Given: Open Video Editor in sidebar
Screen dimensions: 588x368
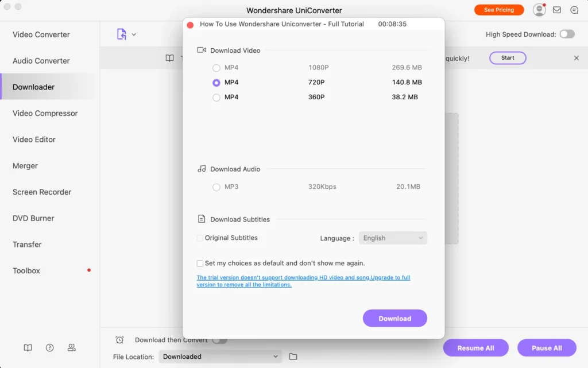Looking at the screenshot, I should [x=34, y=140].
